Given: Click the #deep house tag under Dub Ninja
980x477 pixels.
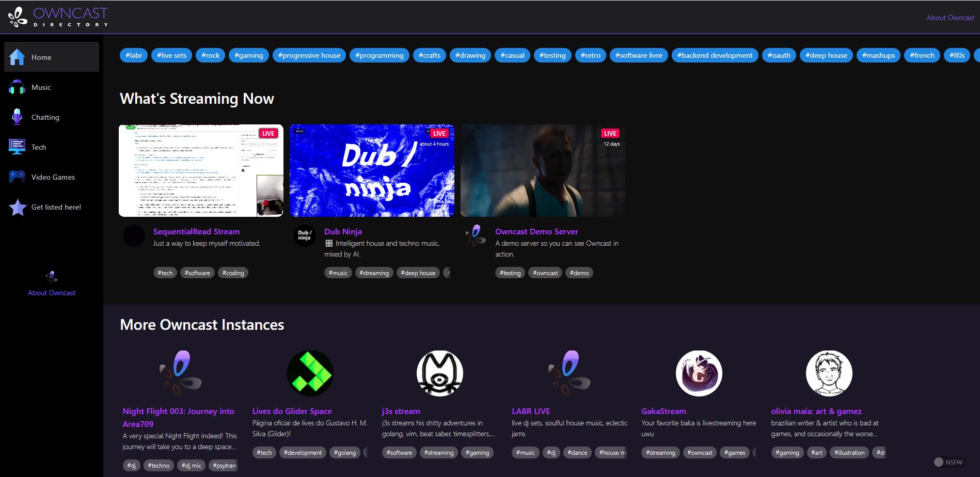Looking at the screenshot, I should pyautogui.click(x=418, y=273).
